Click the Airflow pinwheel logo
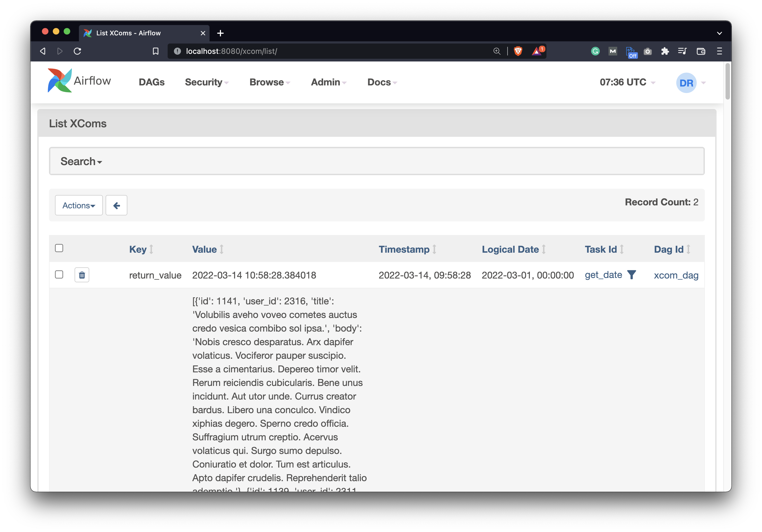The image size is (762, 532). tap(60, 81)
